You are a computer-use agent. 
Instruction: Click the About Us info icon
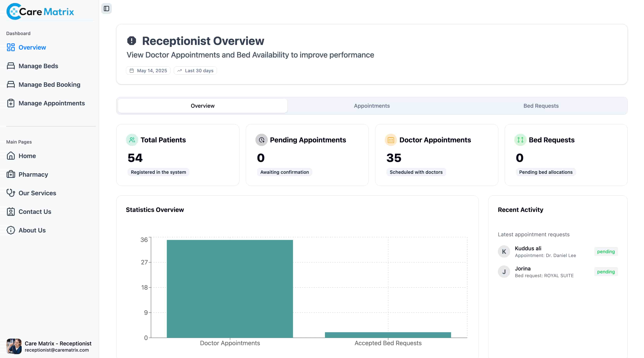11,230
